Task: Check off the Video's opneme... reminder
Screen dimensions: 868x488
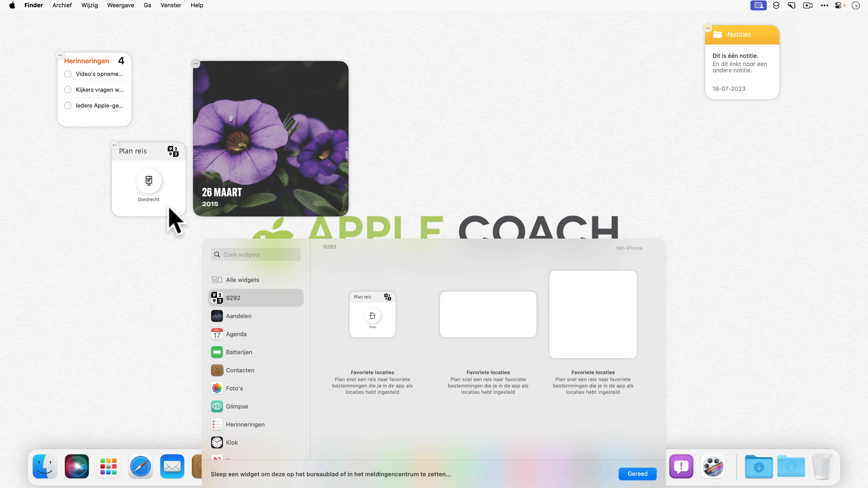Action: coord(68,74)
